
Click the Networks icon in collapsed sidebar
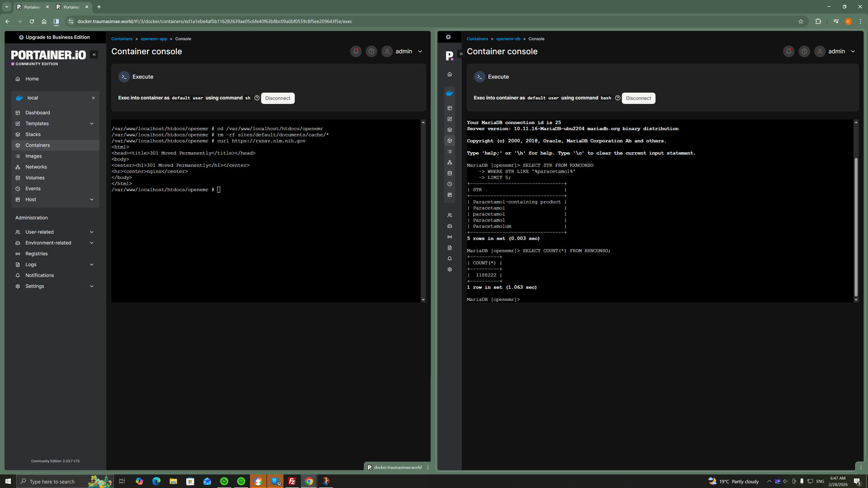[x=449, y=162]
